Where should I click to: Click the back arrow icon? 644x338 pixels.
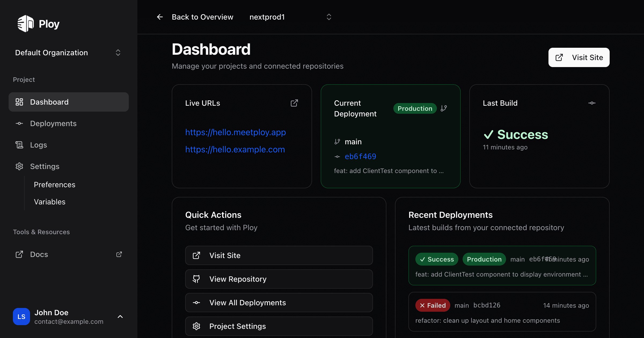[160, 17]
